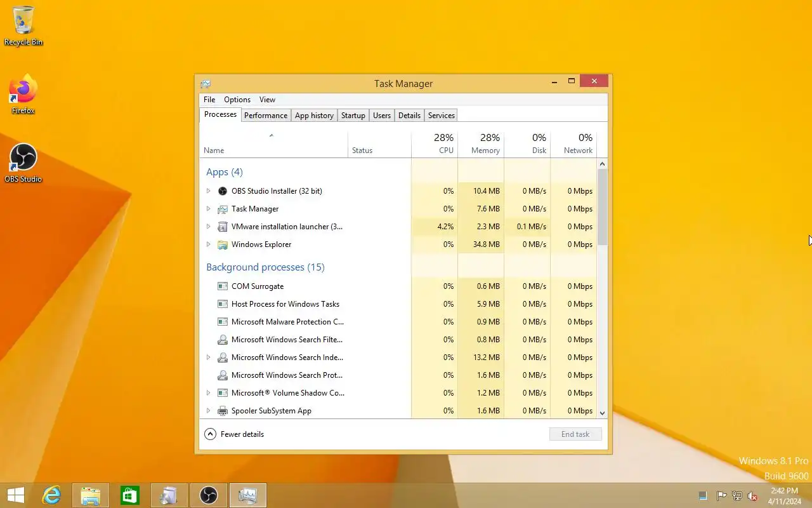812x508 pixels.
Task: Click the VMware installation launcher process icon
Action: click(222, 227)
